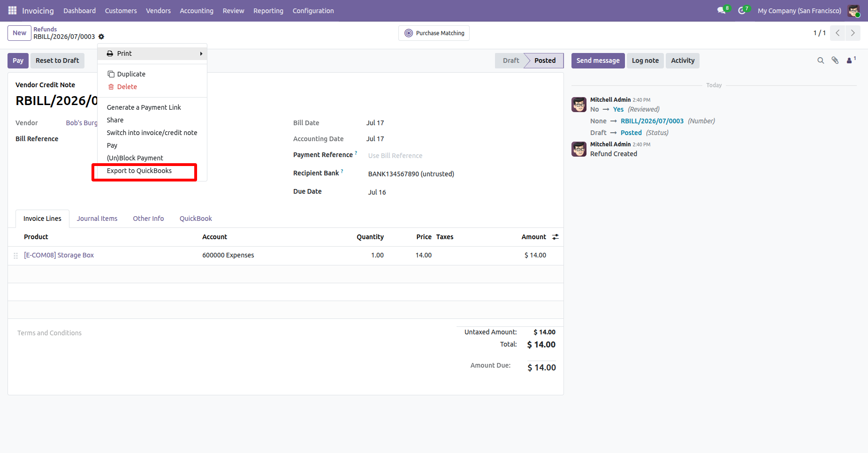
Task: Open the user avatar menu in the top bar
Action: (x=853, y=11)
